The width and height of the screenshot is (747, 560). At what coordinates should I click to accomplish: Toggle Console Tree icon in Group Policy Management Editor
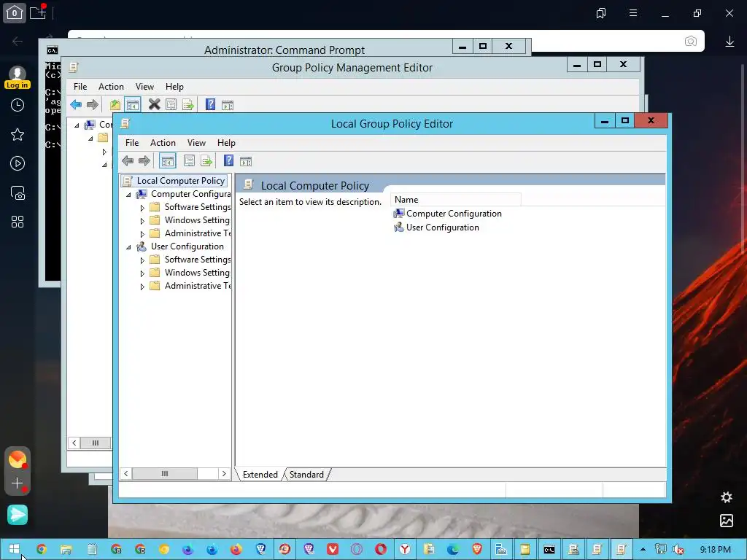(133, 105)
